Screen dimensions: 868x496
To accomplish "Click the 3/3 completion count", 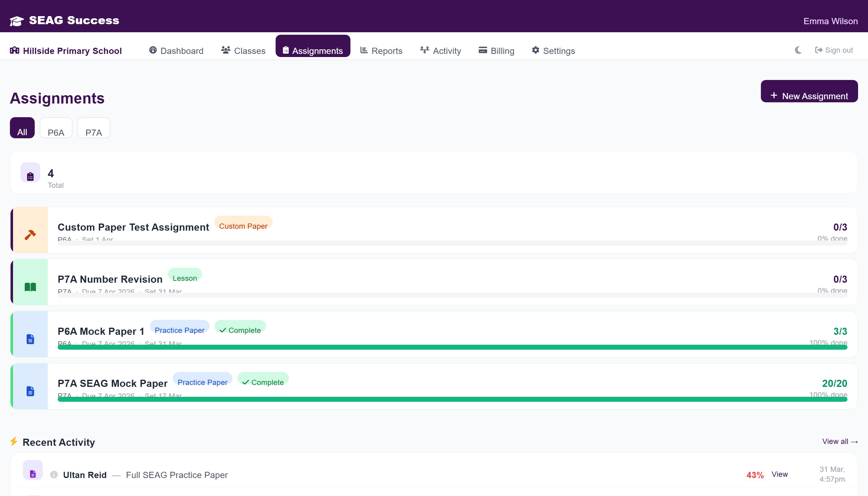I will click(x=840, y=331).
